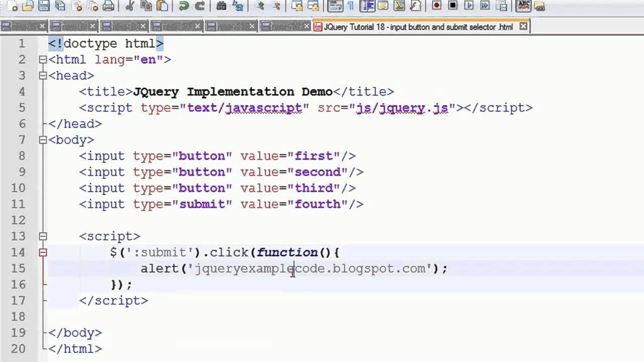Click the ':submit' selector string
The height and width of the screenshot is (362, 644).
(x=160, y=252)
